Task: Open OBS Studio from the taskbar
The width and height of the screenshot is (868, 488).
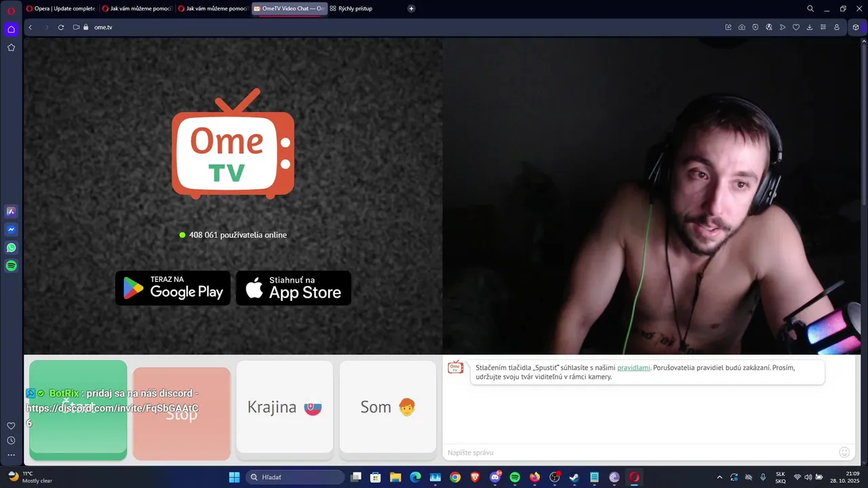Action: [x=555, y=477]
